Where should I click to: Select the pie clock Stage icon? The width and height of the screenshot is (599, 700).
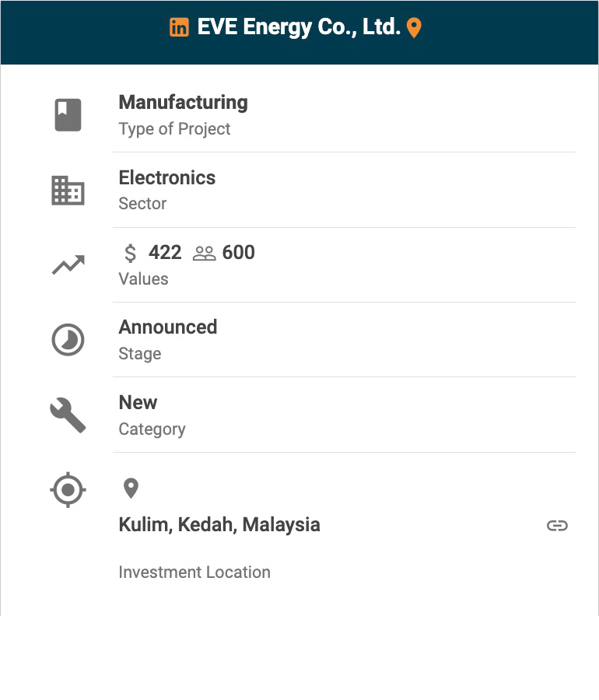click(68, 341)
